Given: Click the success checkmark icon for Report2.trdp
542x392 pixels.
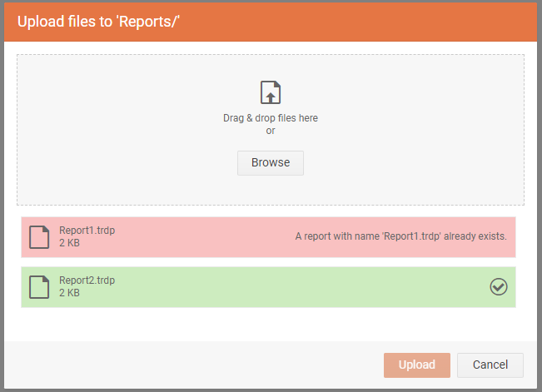Looking at the screenshot, I should (x=498, y=286).
